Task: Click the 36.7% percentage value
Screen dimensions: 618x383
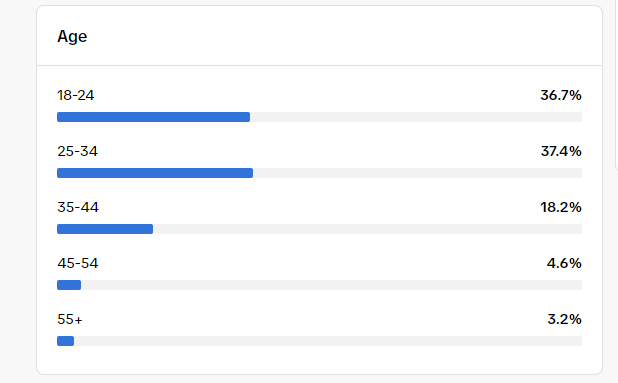Action: point(561,95)
